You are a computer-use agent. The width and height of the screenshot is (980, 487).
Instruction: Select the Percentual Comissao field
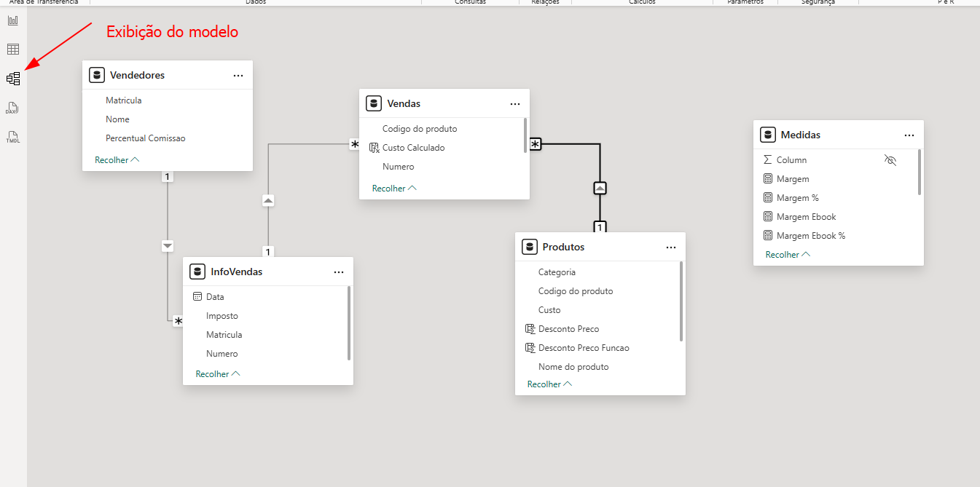point(146,138)
